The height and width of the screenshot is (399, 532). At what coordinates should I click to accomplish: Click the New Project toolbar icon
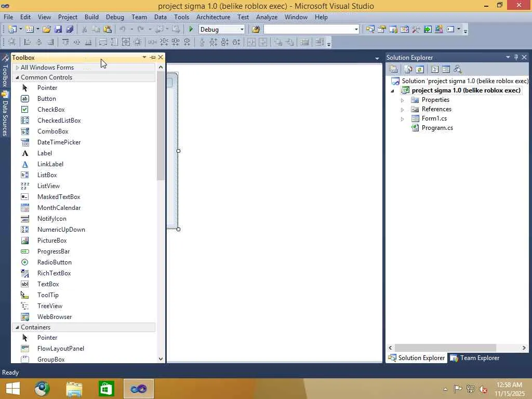point(12,29)
